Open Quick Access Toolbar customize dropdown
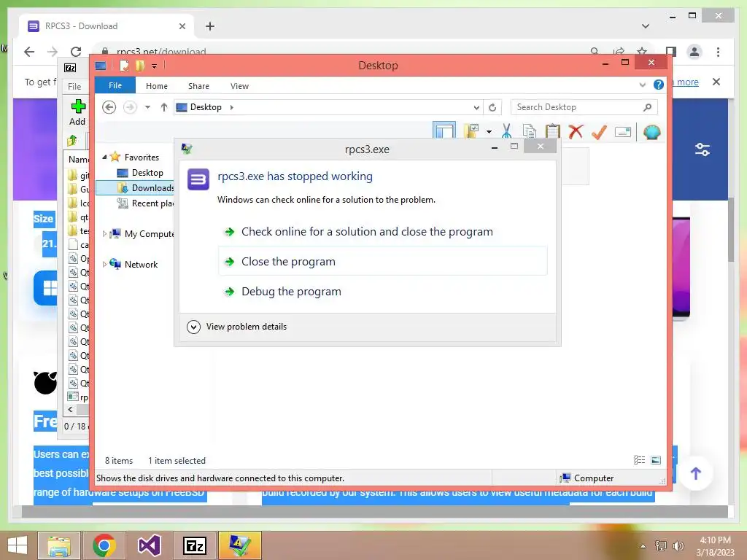 155,66
